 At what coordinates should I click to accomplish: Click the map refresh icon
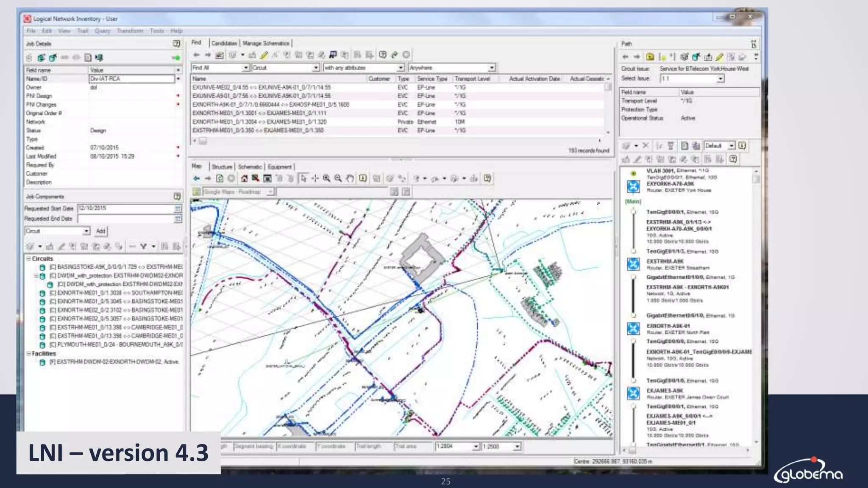[x=220, y=179]
